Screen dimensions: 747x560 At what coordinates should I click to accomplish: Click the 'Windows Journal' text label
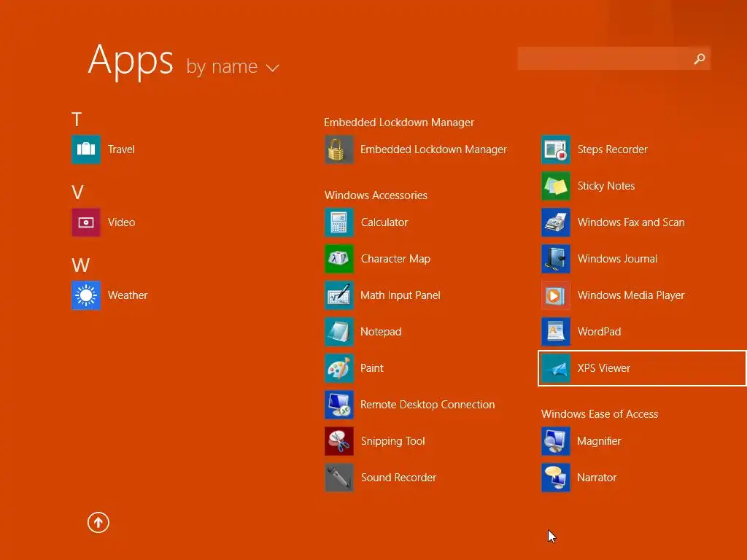pos(617,259)
